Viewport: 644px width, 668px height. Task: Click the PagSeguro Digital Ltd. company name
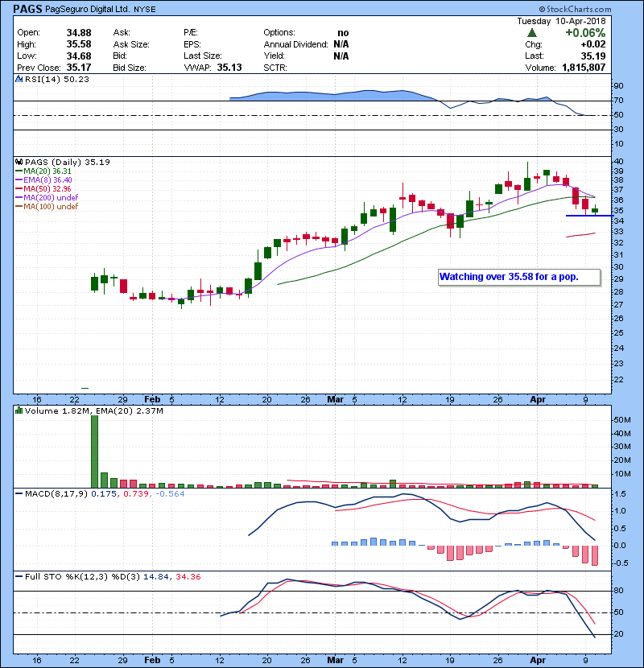(x=88, y=10)
